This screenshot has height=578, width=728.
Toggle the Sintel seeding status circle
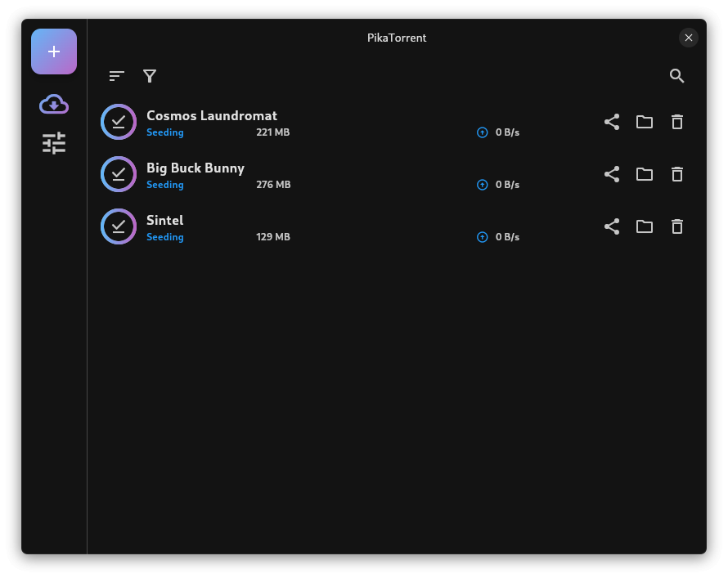tap(119, 226)
